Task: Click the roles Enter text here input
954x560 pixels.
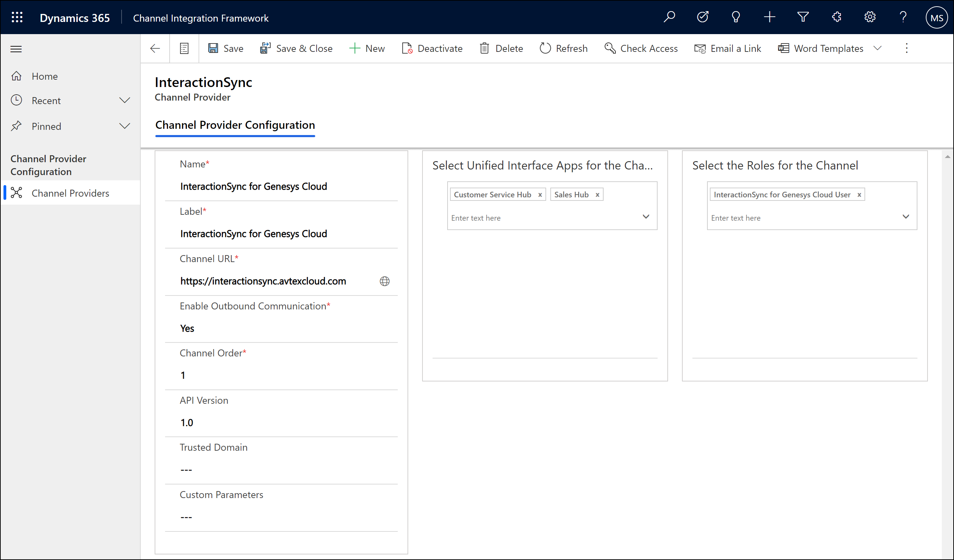Action: pos(803,218)
